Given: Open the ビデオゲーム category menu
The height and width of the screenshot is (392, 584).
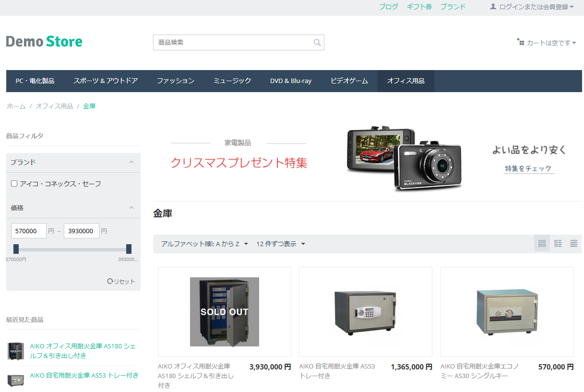Looking at the screenshot, I should (349, 81).
